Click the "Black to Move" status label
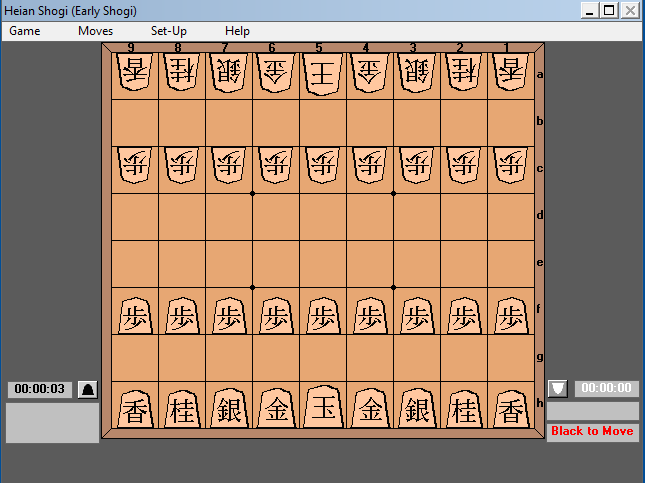645x483 pixels. point(592,432)
